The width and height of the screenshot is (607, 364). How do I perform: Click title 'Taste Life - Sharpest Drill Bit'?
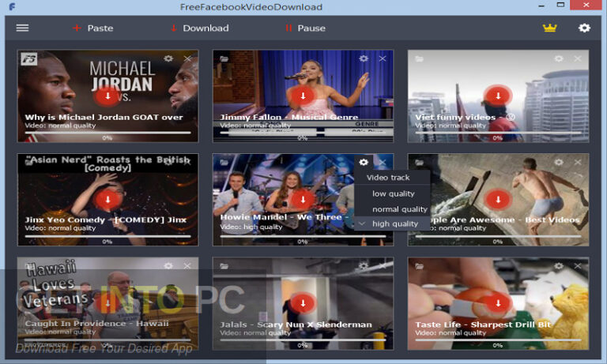[x=483, y=325]
